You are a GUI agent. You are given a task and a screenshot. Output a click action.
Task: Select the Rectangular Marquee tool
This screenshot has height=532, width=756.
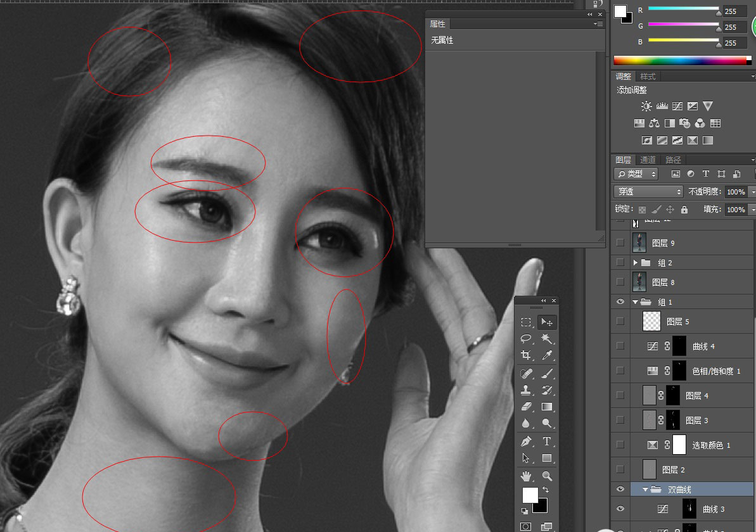[x=526, y=322]
